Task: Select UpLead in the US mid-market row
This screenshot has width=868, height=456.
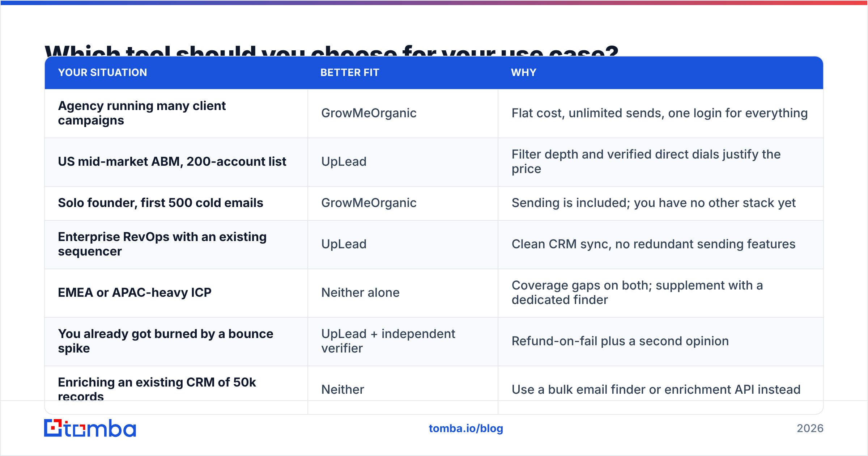Action: click(344, 162)
